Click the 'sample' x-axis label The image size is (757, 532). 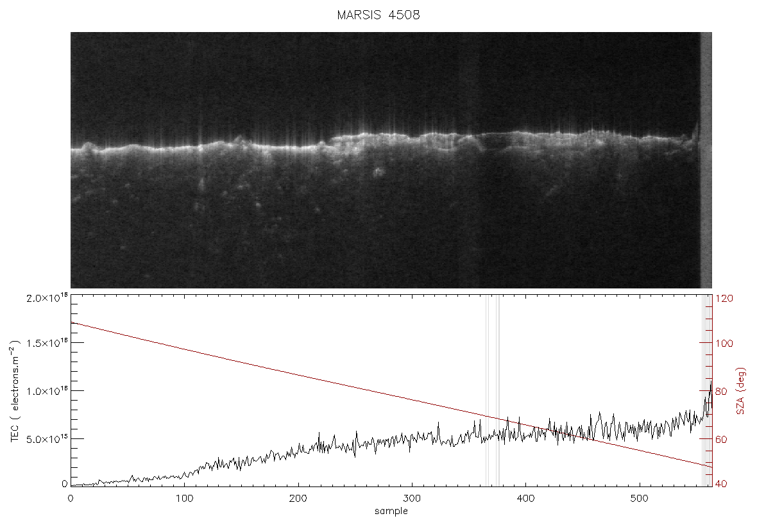pyautogui.click(x=391, y=511)
